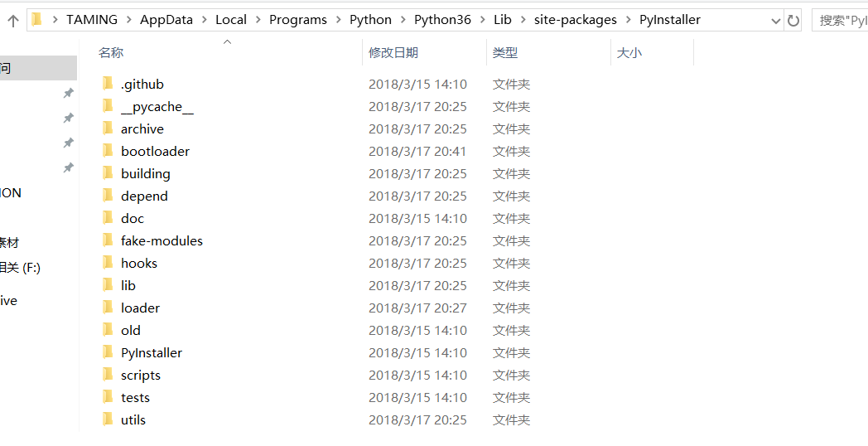Click the search box input field
Screen dimensions: 868x446
[840, 21]
